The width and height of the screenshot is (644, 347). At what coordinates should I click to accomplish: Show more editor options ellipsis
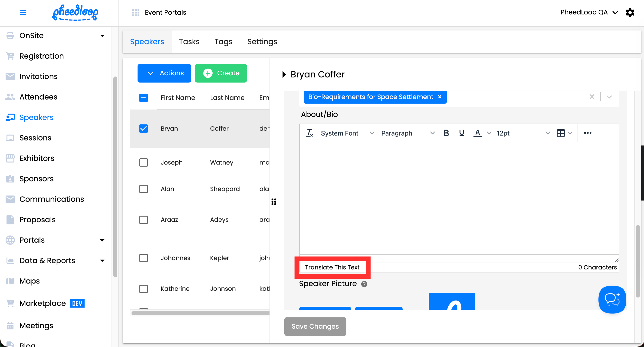pos(588,133)
